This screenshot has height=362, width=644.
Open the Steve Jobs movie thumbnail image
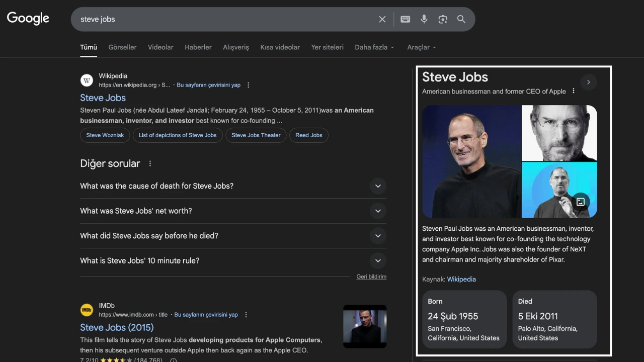pyautogui.click(x=364, y=326)
